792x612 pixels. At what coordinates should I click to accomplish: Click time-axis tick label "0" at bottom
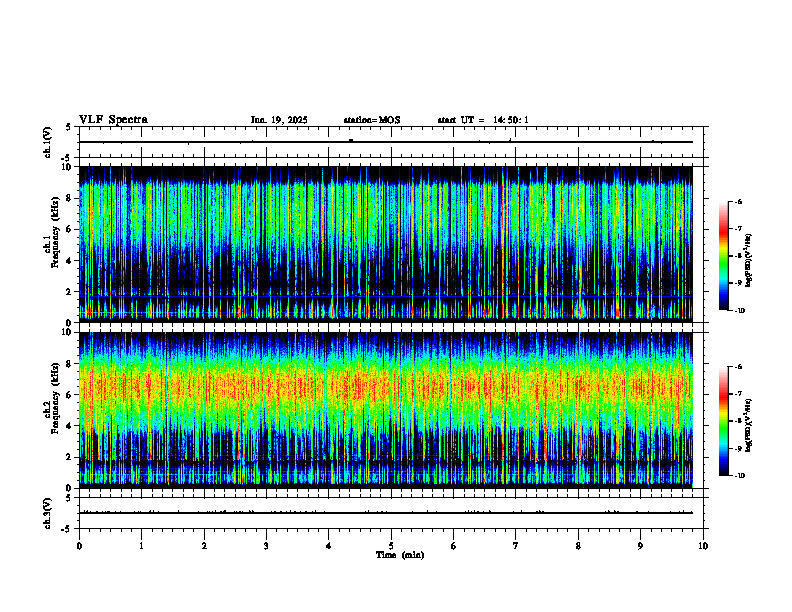79,546
